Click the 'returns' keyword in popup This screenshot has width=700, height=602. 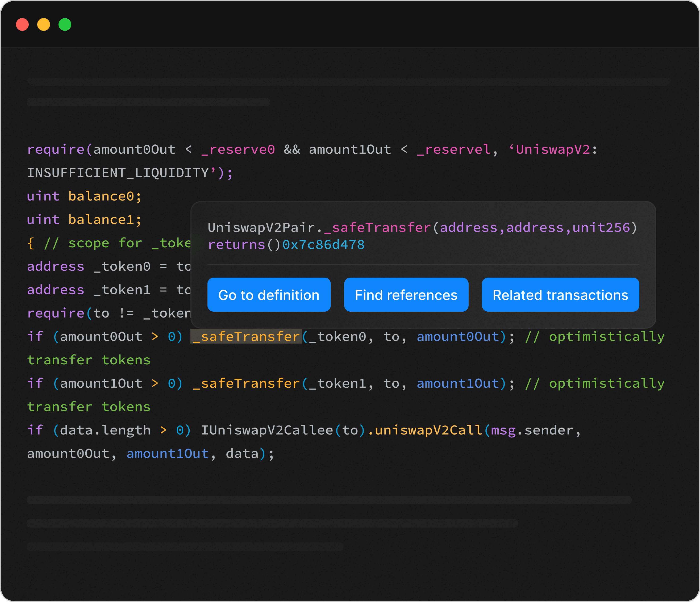236,245
